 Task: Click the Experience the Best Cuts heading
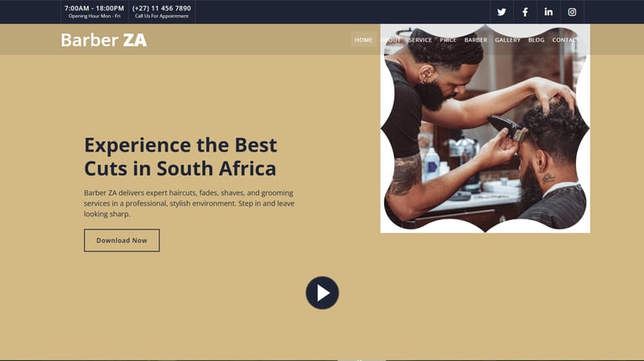[181, 157]
